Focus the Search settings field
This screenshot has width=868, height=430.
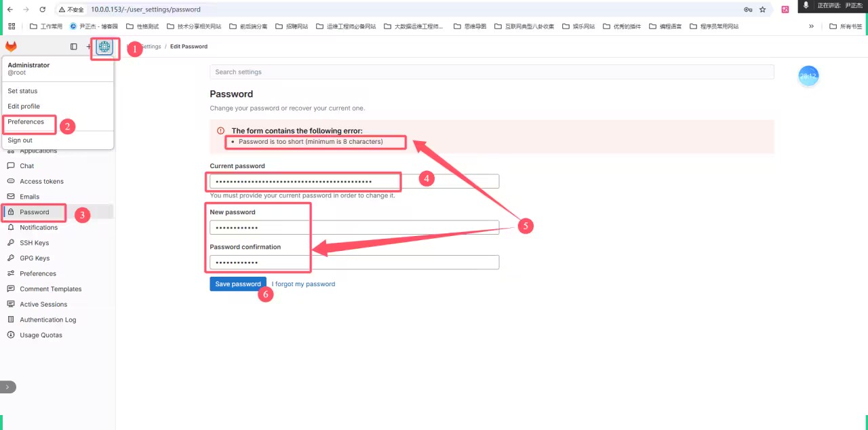click(x=492, y=72)
